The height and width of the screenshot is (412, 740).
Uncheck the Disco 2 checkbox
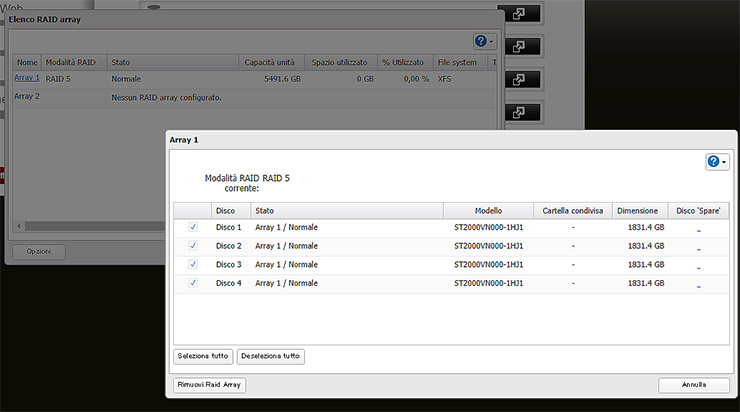coord(193,246)
